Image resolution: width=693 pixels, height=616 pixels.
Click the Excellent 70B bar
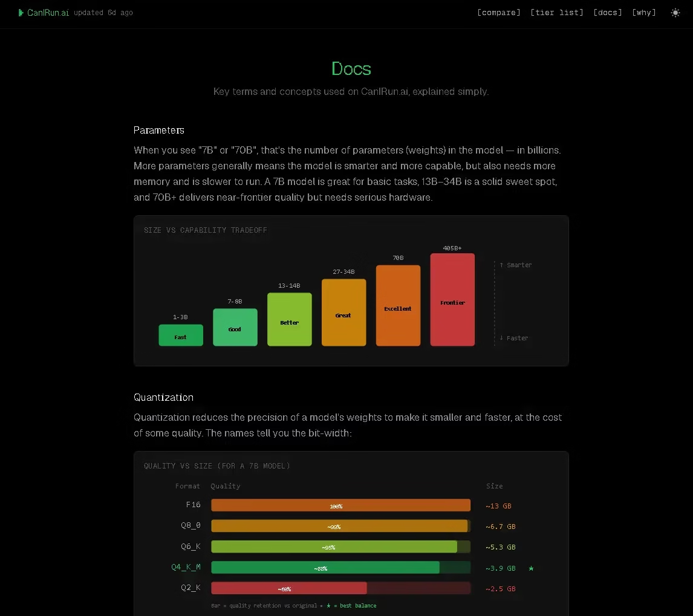pos(398,306)
